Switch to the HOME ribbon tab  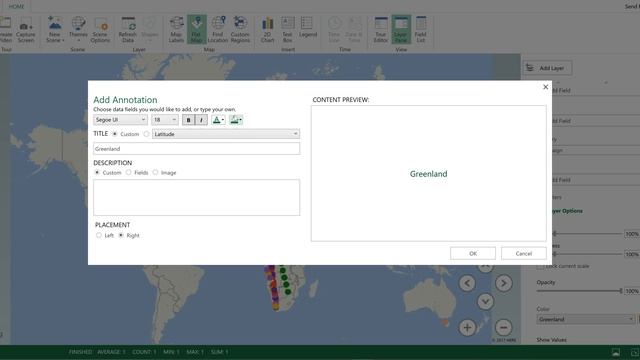(17, 6)
